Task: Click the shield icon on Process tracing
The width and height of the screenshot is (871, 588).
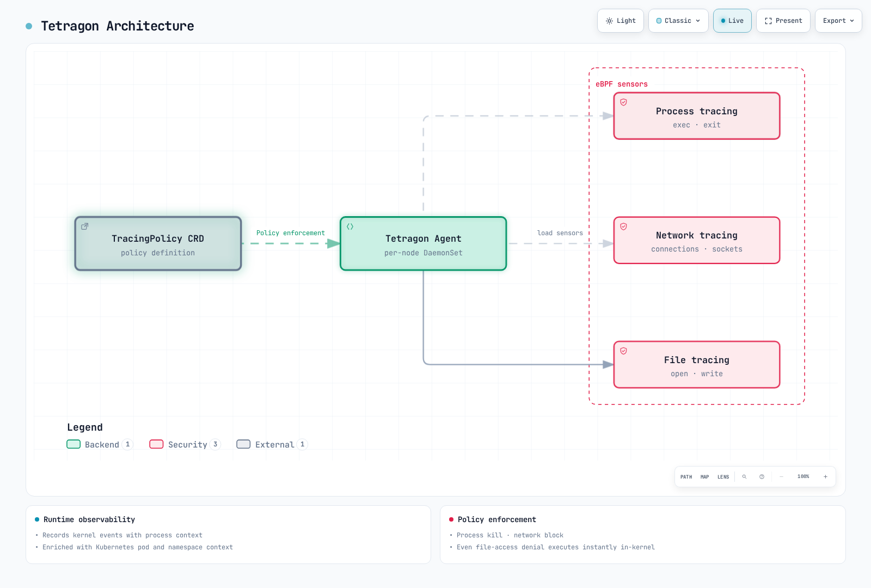Action: pos(624,102)
